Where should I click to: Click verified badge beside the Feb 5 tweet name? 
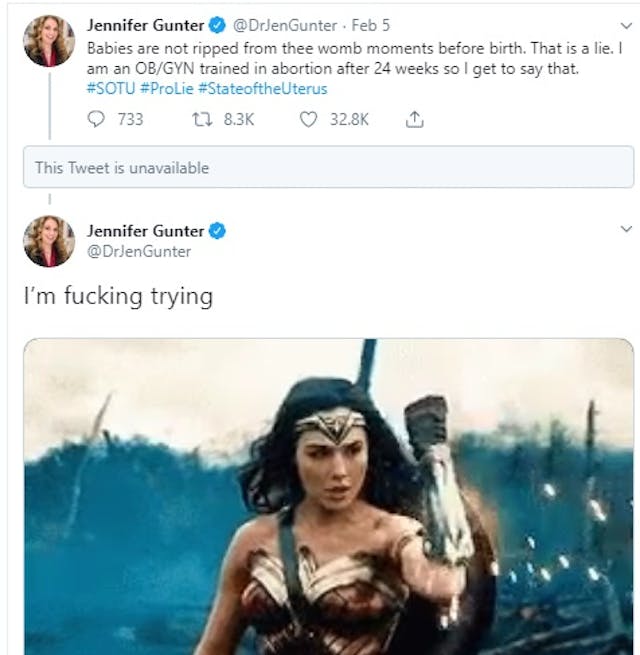point(216,25)
